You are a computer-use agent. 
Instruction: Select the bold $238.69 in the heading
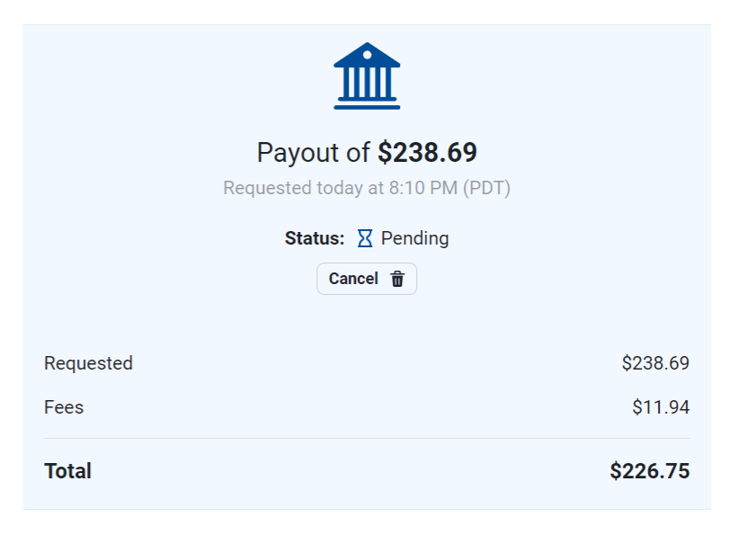coord(427,153)
